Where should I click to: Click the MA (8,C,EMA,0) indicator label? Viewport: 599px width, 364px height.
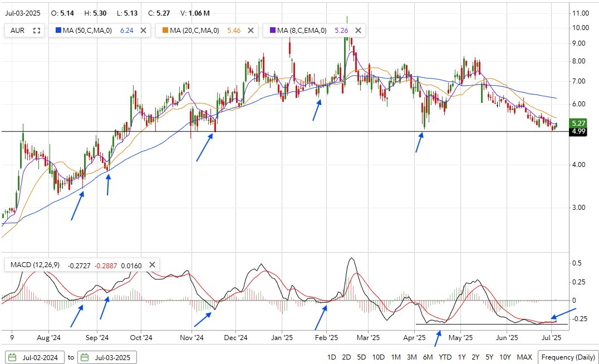coord(302,31)
